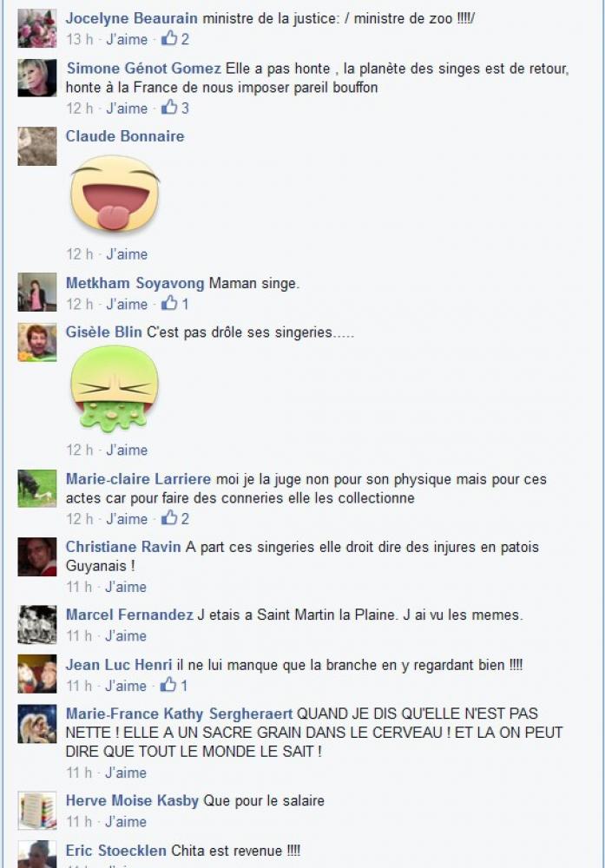Click the green vomiting sticker from Gisèle Blin
605x868 pixels.
click(115, 388)
